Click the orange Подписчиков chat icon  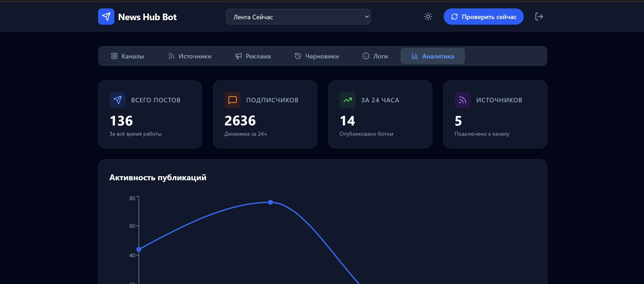(x=232, y=100)
